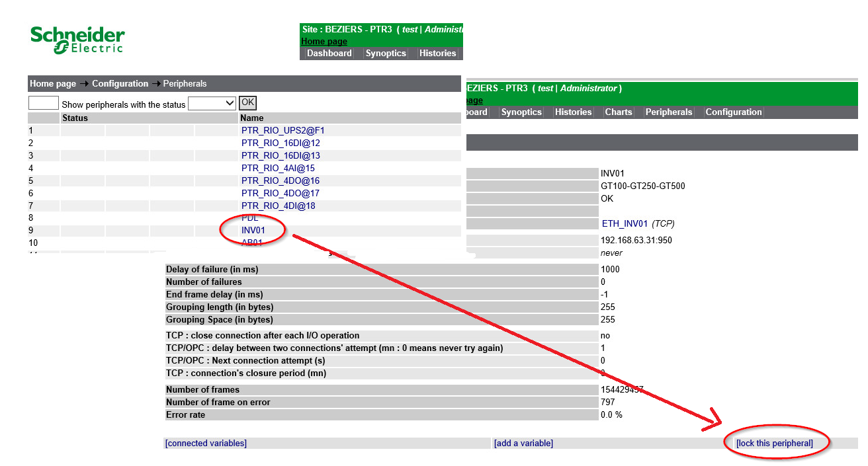The image size is (868, 466).
Task: Open the PTR_RIO_UPS2@F1 peripheral
Action: pos(282,131)
